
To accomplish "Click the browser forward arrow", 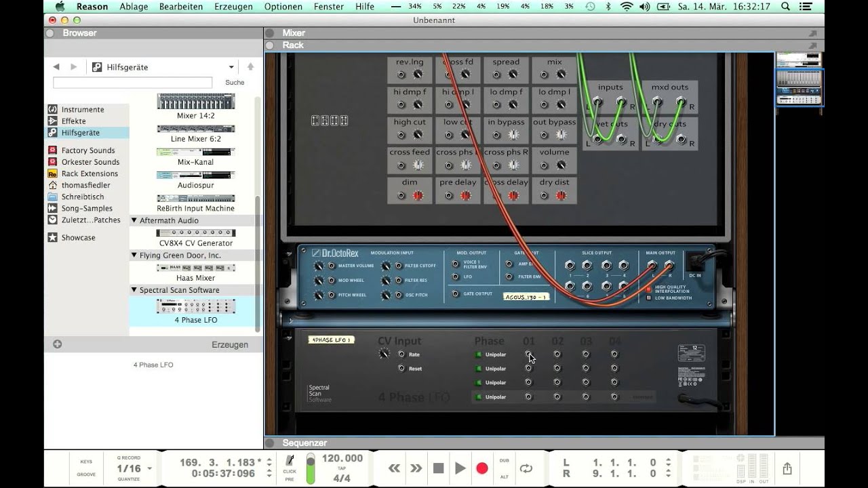I will 73,66.
